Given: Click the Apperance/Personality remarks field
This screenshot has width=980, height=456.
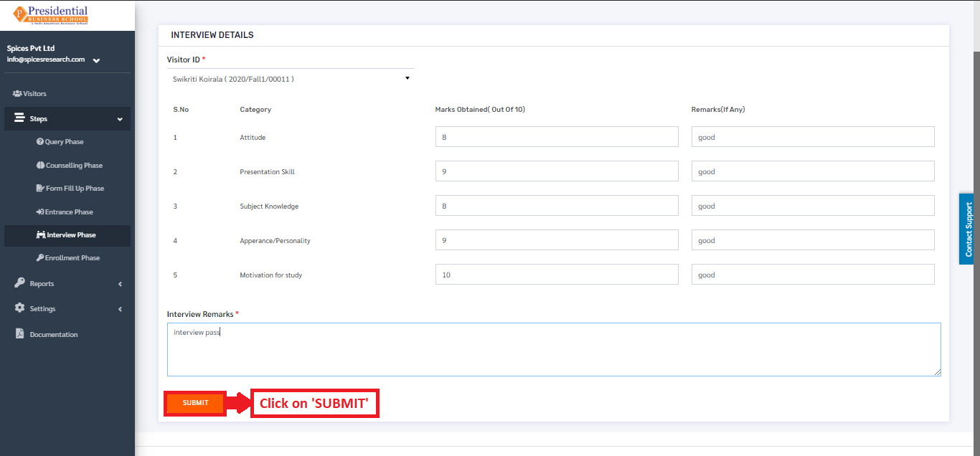Looking at the screenshot, I should (x=813, y=240).
